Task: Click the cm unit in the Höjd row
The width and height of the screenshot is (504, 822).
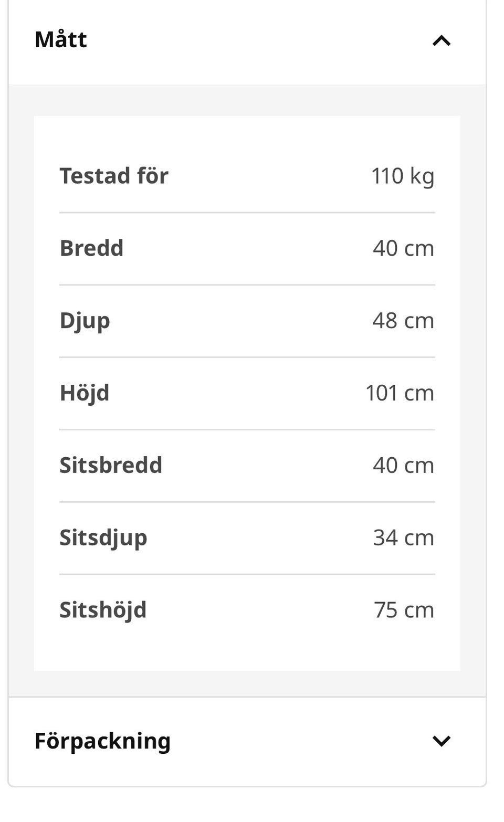Action: tap(419, 394)
